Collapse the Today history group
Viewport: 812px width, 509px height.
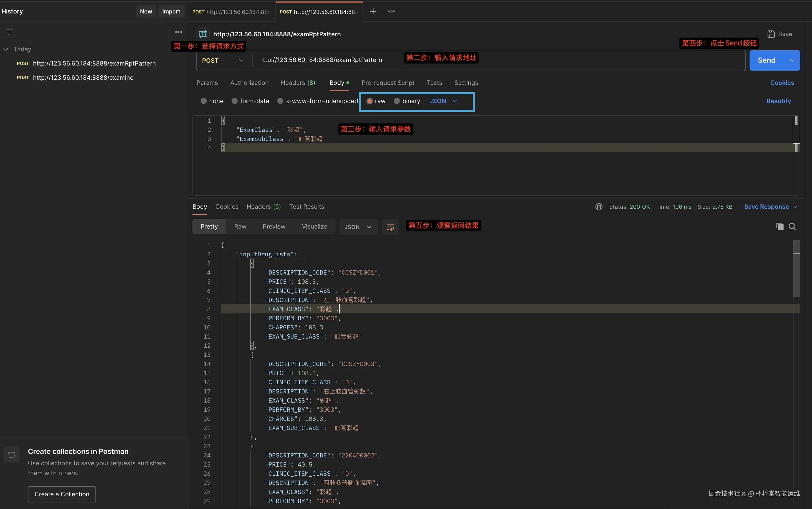(6, 49)
